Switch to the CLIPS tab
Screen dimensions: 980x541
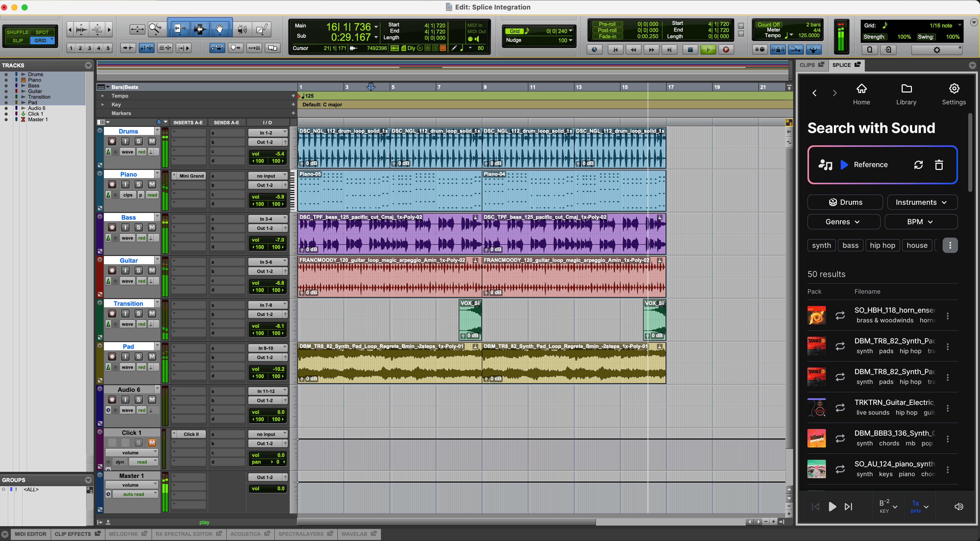[811, 65]
